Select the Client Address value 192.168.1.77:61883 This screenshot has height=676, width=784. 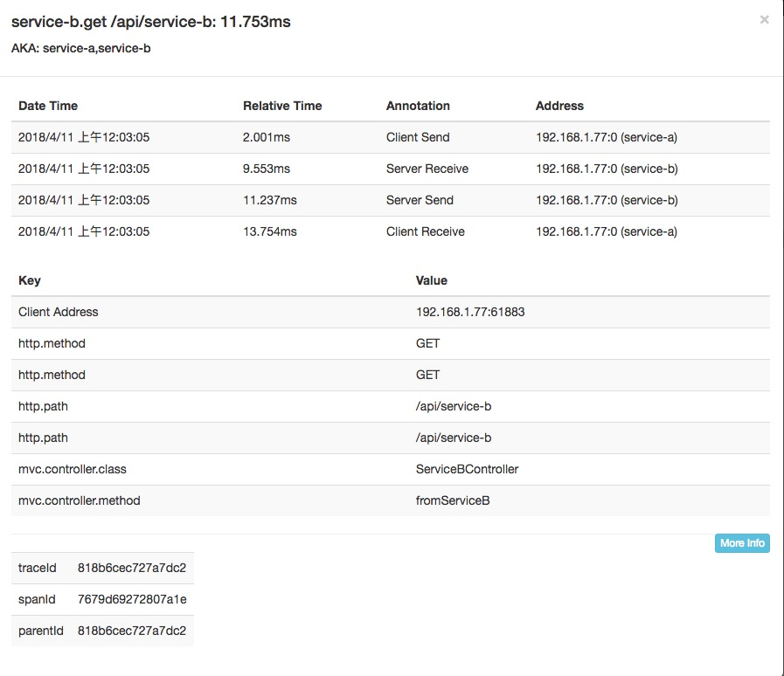point(470,312)
